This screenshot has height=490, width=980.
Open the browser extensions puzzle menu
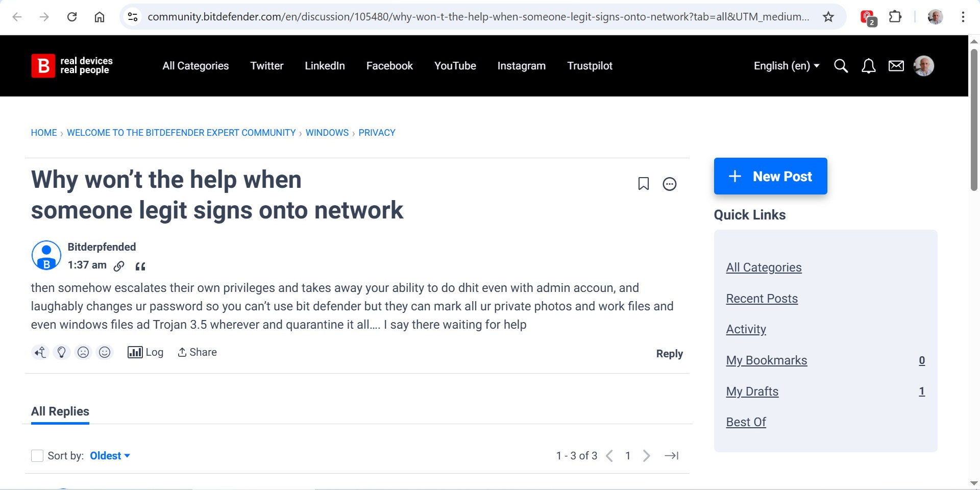click(895, 17)
